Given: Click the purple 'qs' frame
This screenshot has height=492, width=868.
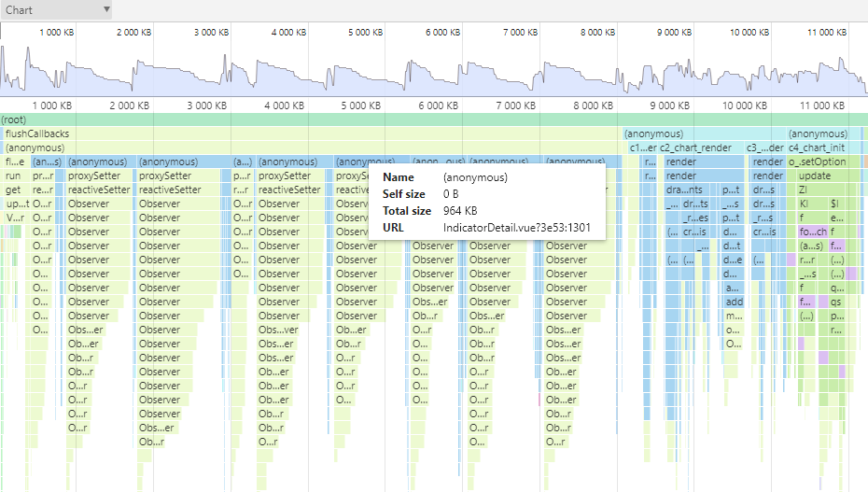Looking at the screenshot, I should [x=836, y=302].
